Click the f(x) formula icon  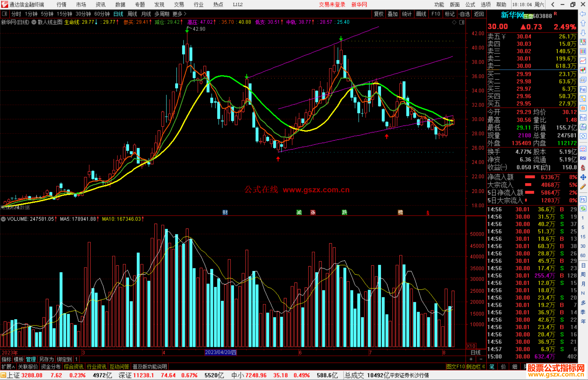click(x=583, y=127)
